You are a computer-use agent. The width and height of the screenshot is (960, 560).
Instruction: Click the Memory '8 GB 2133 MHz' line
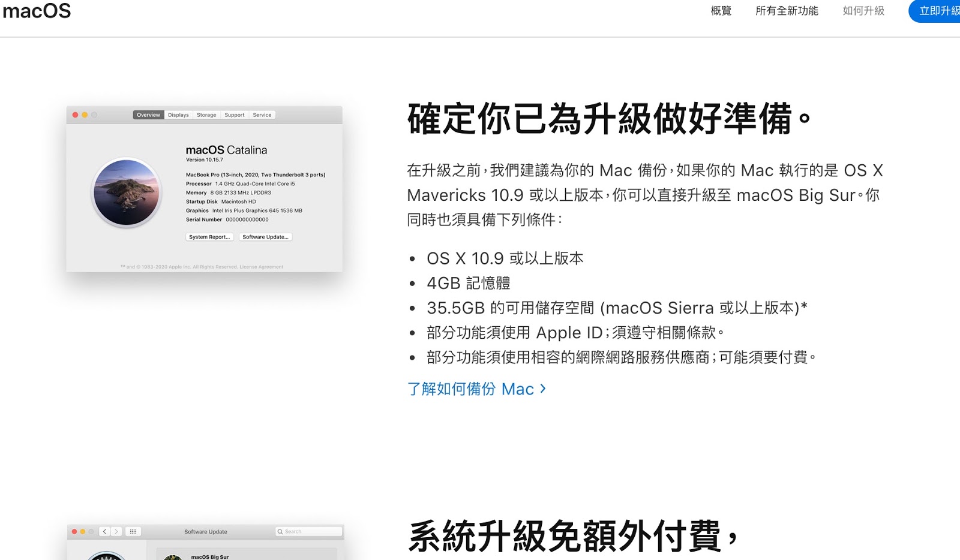(228, 193)
